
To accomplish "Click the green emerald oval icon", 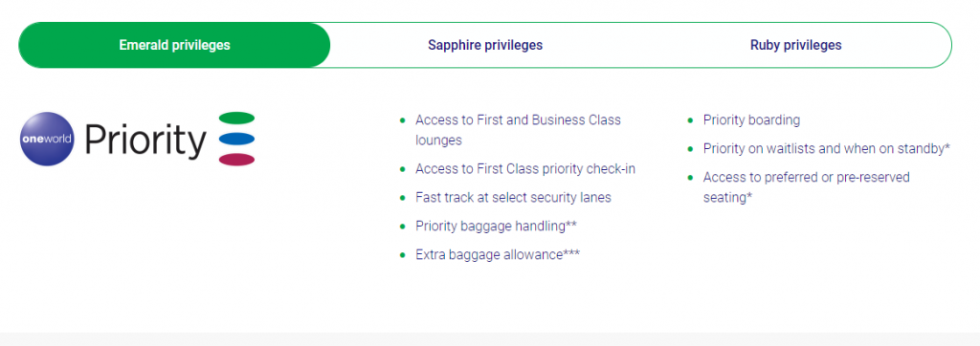I will [237, 118].
